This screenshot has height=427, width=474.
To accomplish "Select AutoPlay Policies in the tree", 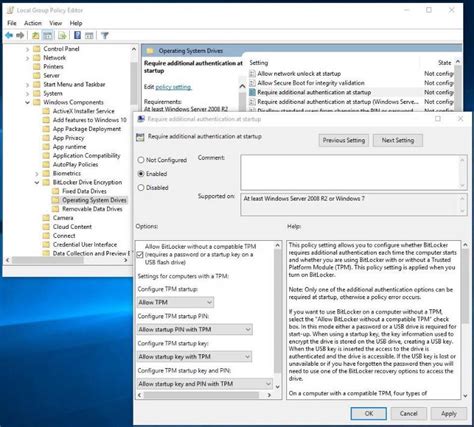I will (x=75, y=164).
